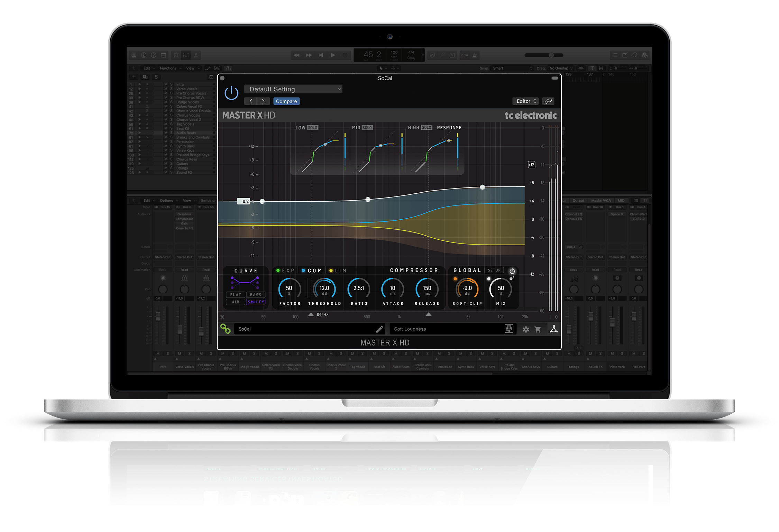The height and width of the screenshot is (532, 779).
Task: Open the Default Setting preset dropdown
Action: click(x=293, y=89)
